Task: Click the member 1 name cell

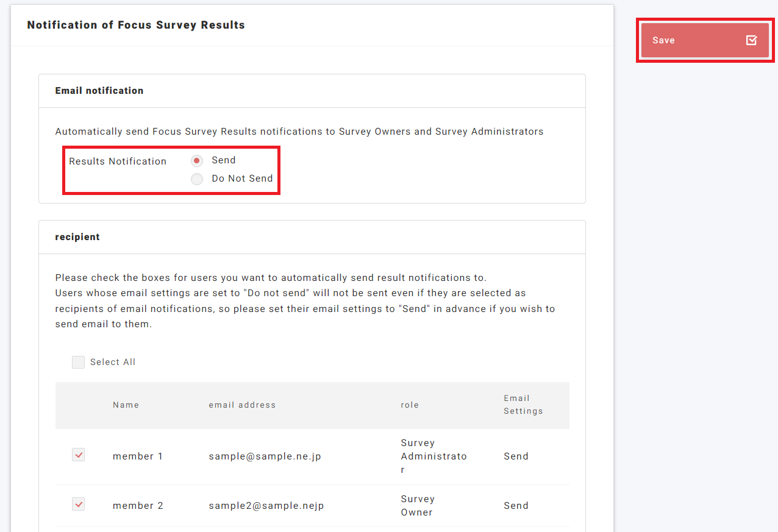Action: 138,456
